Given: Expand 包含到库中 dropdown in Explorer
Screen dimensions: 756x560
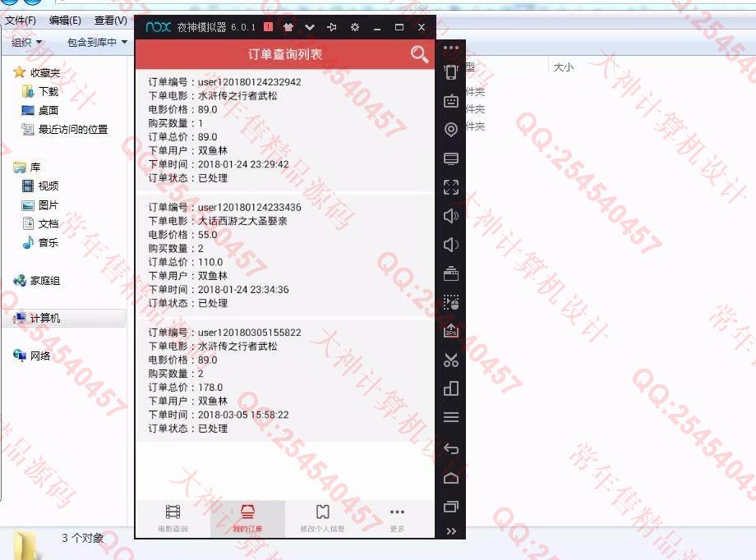Looking at the screenshot, I should (x=98, y=43).
